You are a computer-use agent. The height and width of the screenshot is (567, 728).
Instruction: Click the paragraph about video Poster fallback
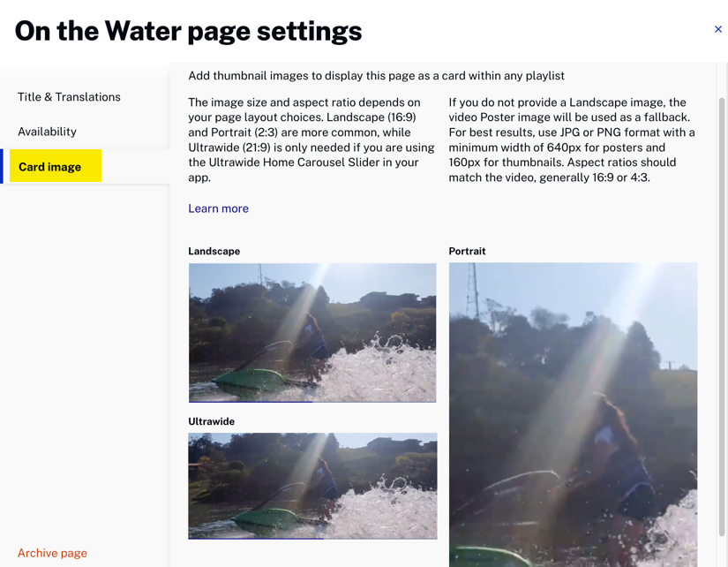pyautogui.click(x=572, y=140)
